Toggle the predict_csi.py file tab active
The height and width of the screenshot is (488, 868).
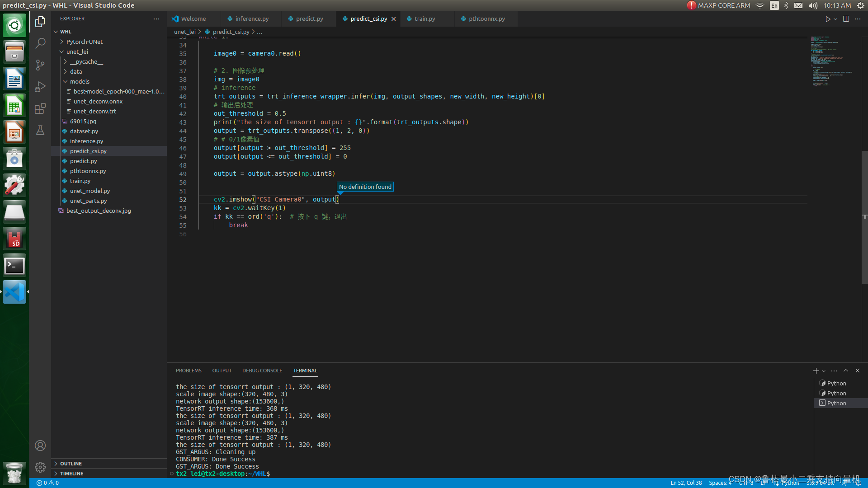[x=368, y=19]
